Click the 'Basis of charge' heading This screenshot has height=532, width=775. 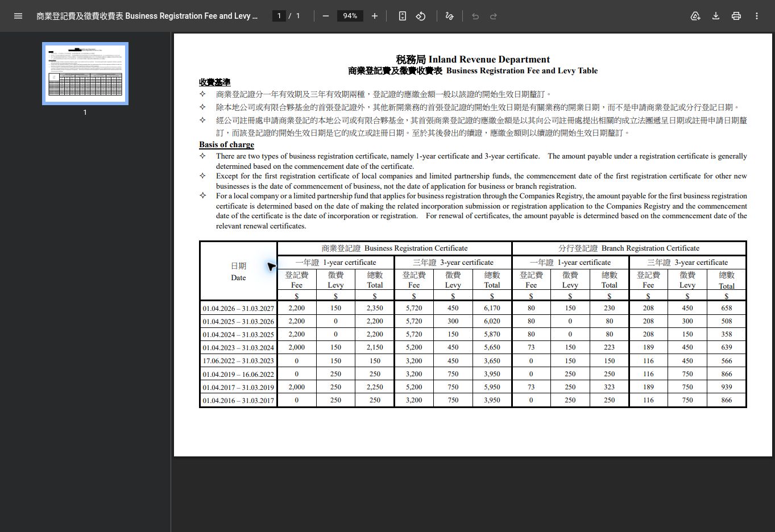pos(226,144)
